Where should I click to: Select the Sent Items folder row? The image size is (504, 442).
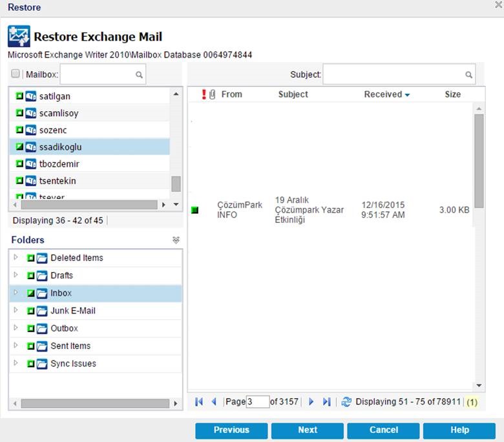tap(96, 346)
